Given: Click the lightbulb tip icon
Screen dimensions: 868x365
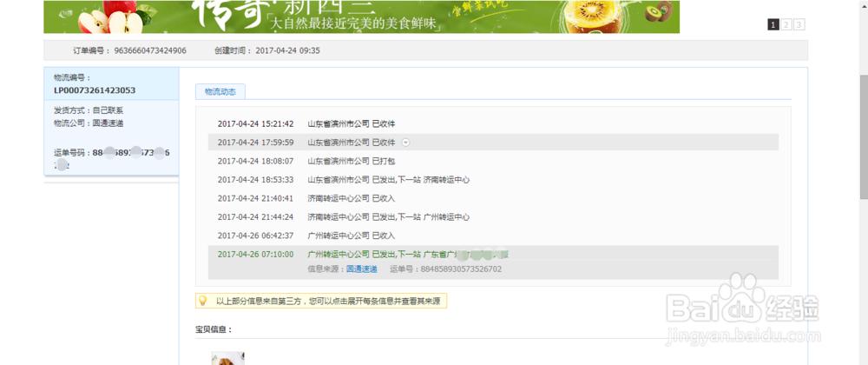Looking at the screenshot, I should tap(202, 301).
